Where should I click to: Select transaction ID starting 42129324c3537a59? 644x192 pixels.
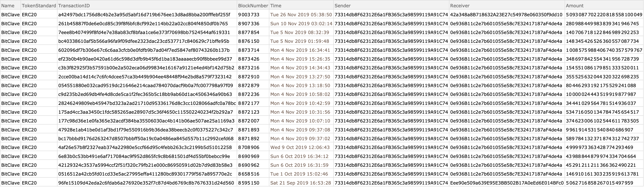145,165
